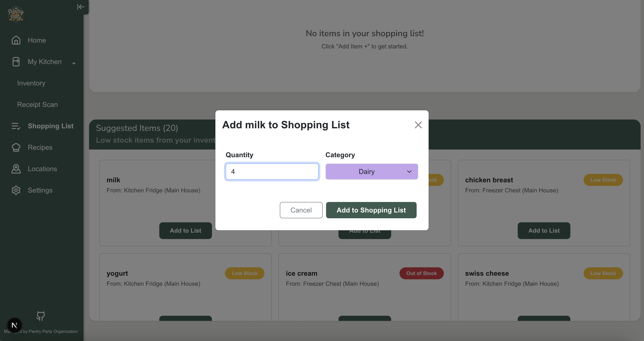Click the 'yogurt' item name
This screenshot has width=644, height=341.
point(117,274)
